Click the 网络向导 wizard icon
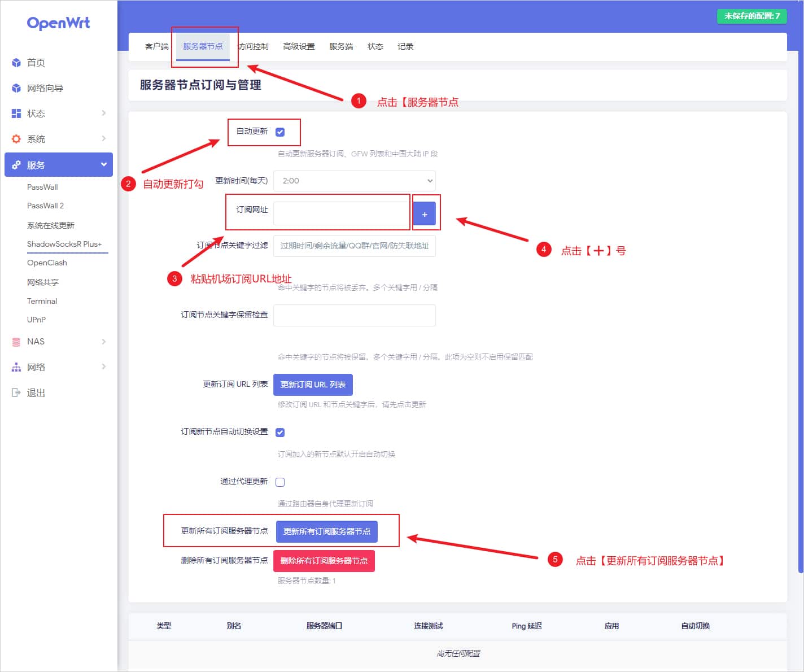Image resolution: width=804 pixels, height=672 pixels. click(x=16, y=88)
